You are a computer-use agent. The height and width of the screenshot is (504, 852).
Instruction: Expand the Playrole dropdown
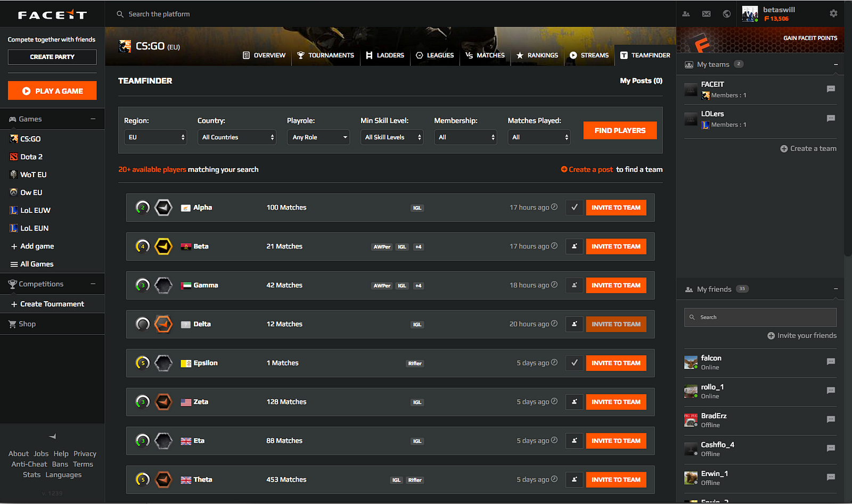(318, 137)
